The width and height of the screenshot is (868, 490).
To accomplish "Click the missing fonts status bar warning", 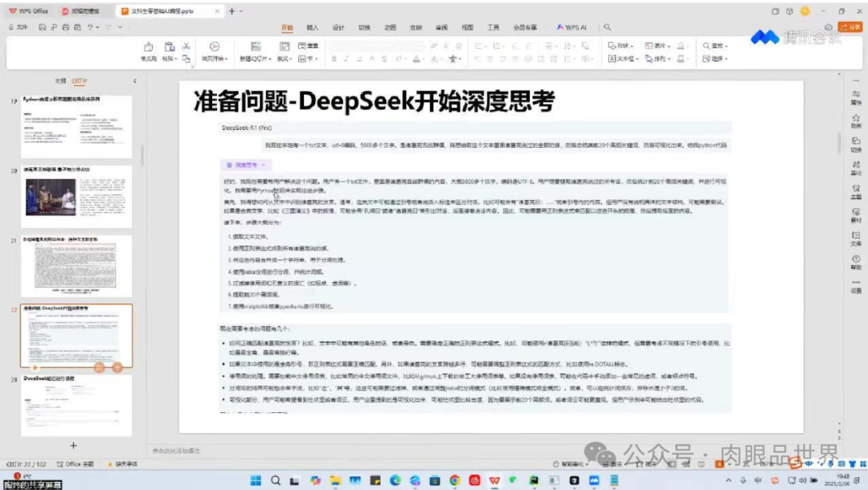I will (123, 464).
